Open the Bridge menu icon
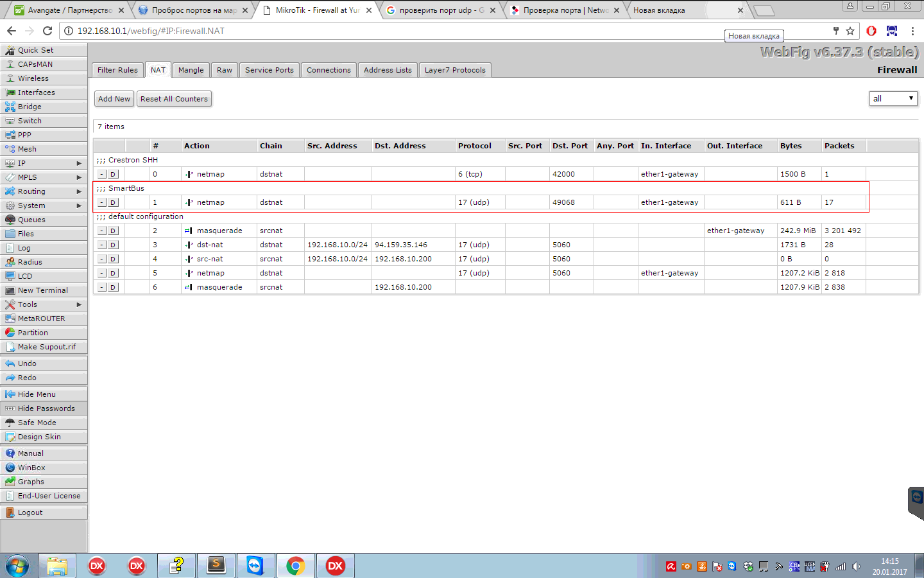Screen dimensions: 924x578 [10, 107]
